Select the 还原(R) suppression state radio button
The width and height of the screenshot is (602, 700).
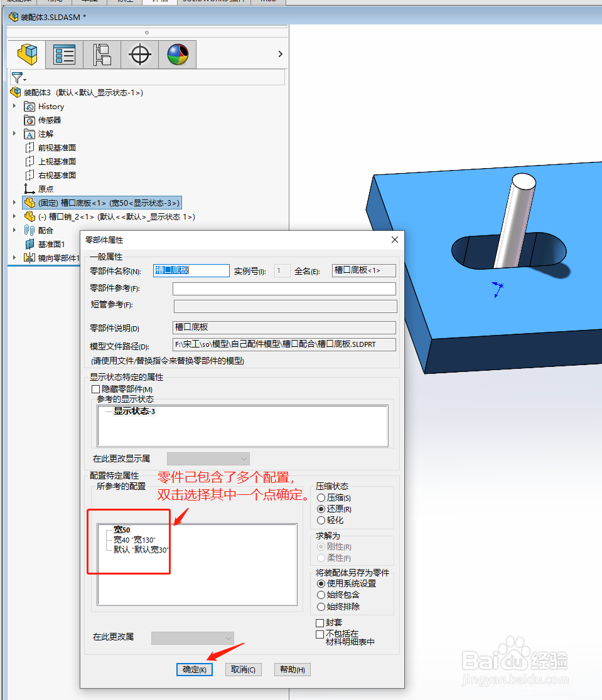(320, 509)
